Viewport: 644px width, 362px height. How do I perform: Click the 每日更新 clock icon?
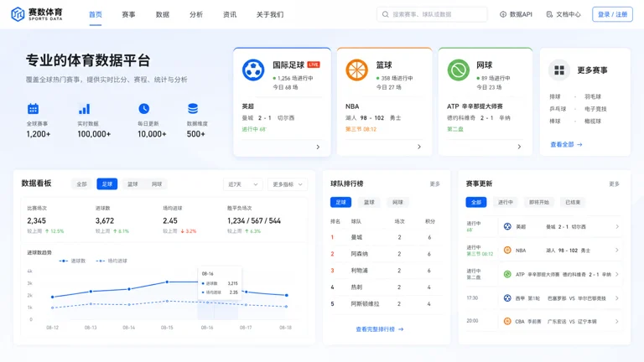[143, 109]
